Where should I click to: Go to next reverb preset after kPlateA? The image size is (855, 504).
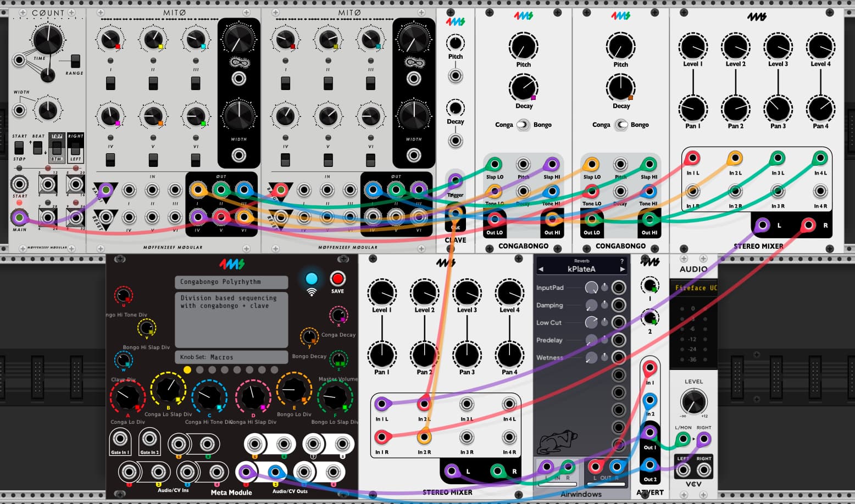622,269
